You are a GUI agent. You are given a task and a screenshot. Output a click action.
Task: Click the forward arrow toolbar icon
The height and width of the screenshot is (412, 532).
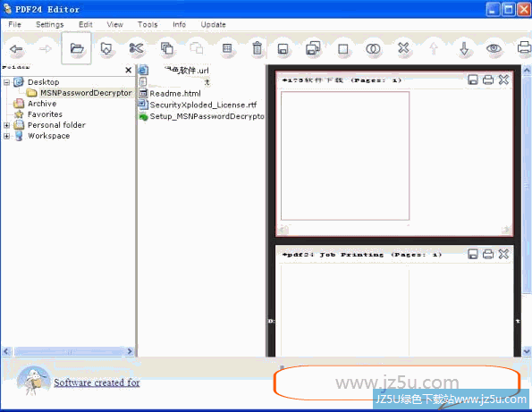point(45,49)
